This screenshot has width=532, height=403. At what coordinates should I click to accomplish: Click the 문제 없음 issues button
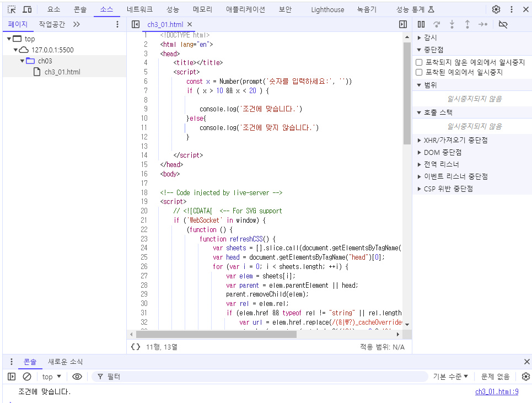(x=496, y=377)
